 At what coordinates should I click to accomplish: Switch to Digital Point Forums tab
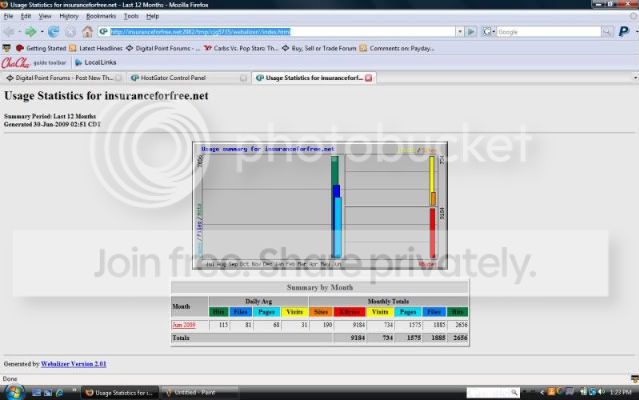click(x=63, y=78)
